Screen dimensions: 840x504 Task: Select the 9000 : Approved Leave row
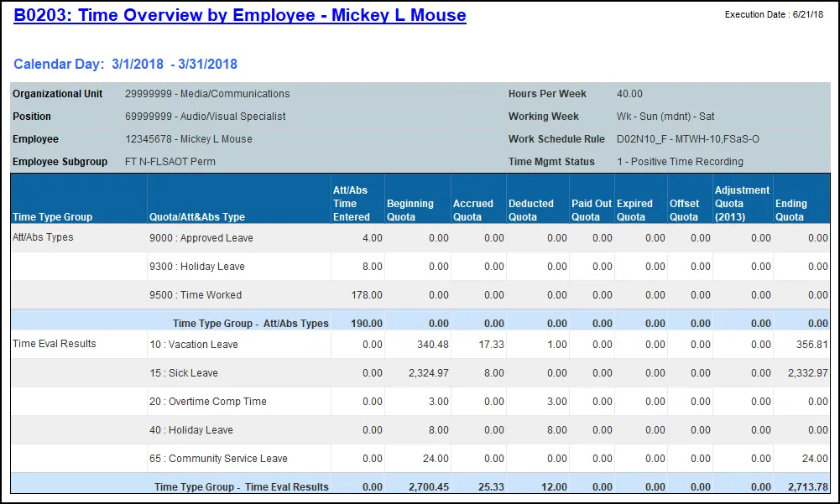pyautogui.click(x=201, y=238)
